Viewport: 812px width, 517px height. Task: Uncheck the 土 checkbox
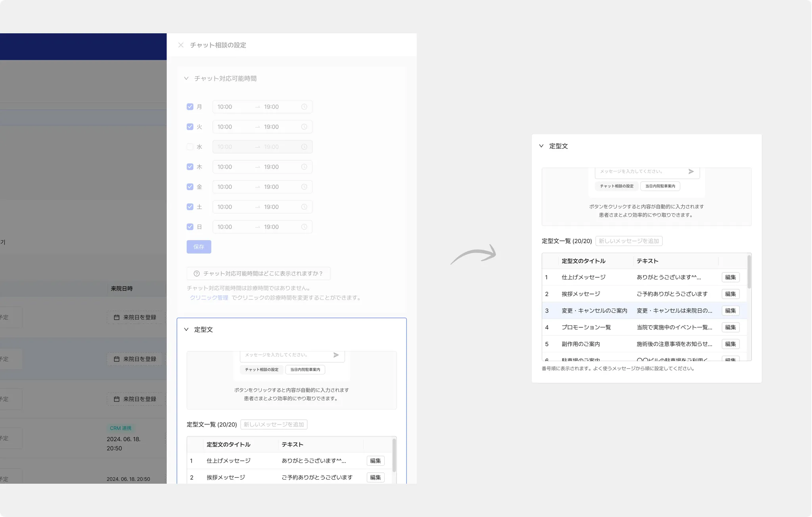190,207
